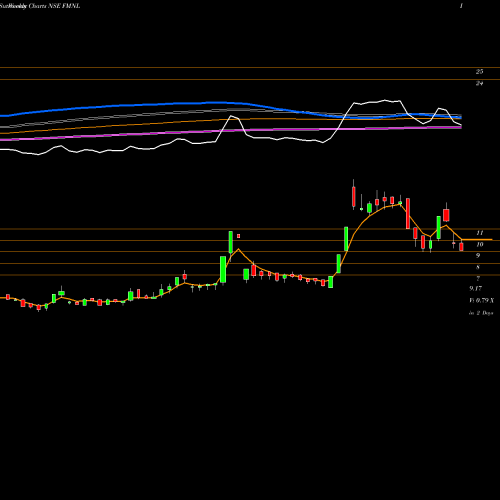
Task: Select the 8 price axis label
Action: coord(478,267)
